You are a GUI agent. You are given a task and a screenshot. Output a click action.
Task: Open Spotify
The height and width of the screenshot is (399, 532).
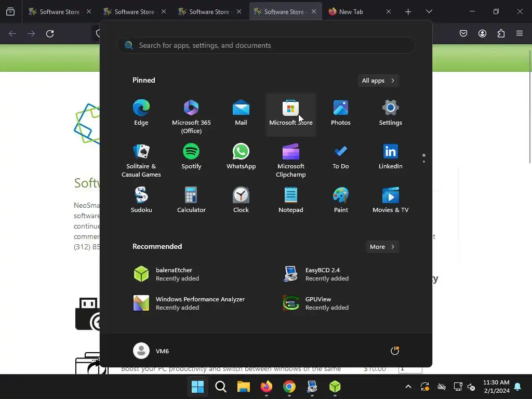(191, 157)
